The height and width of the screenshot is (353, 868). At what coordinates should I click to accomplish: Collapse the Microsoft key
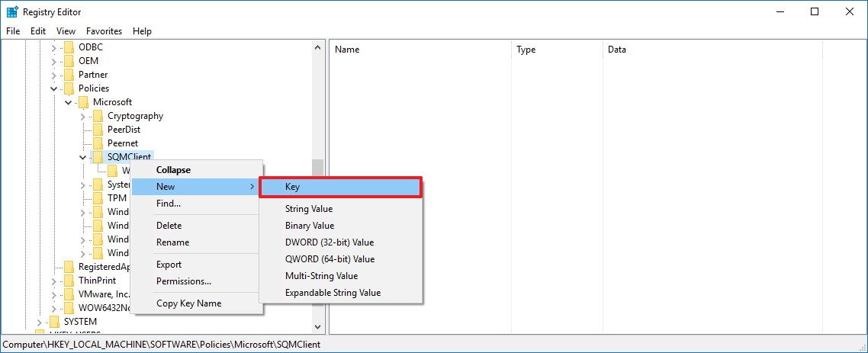tap(68, 102)
